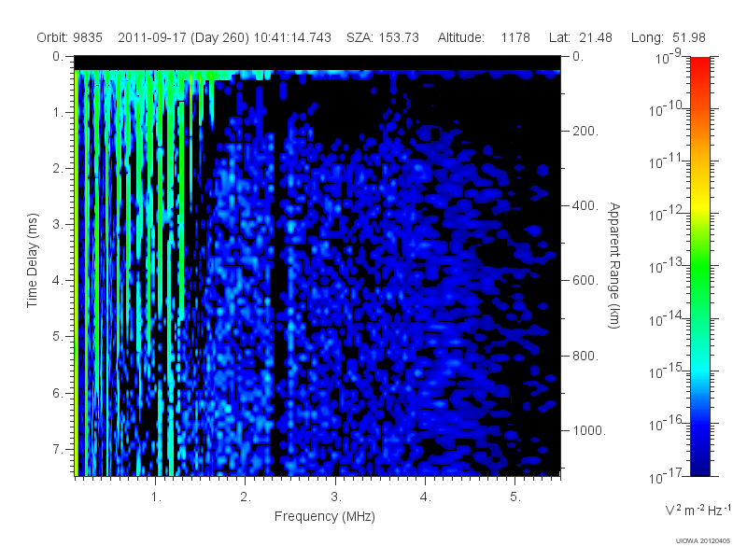
Task: Click the Apparent Range (km) axis label
Action: pos(614,266)
